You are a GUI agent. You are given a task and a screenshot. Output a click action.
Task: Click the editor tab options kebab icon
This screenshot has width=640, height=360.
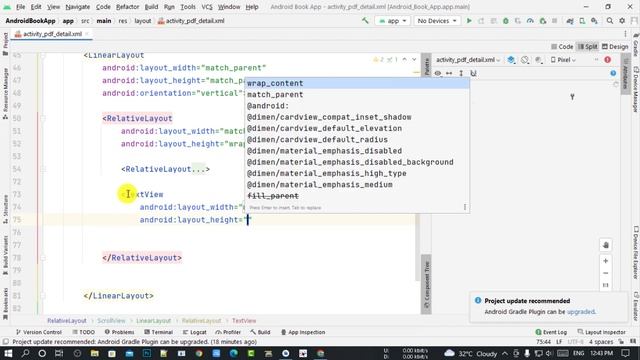click(625, 34)
